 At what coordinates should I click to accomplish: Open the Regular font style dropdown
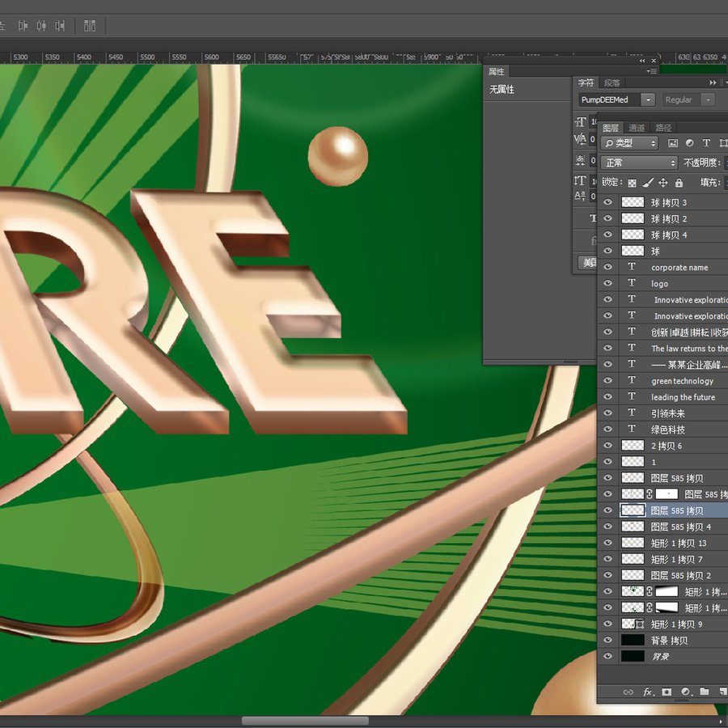click(x=708, y=99)
